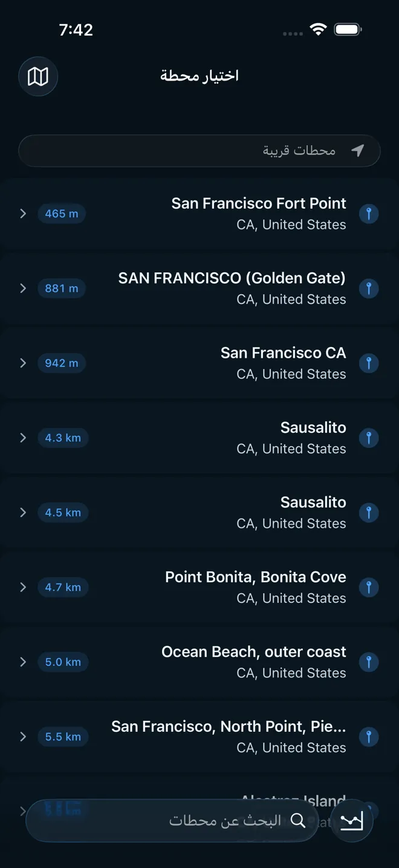Screen dimensions: 399x868
Task: Expand chevron for the 465 m station
Action: pos(23,214)
